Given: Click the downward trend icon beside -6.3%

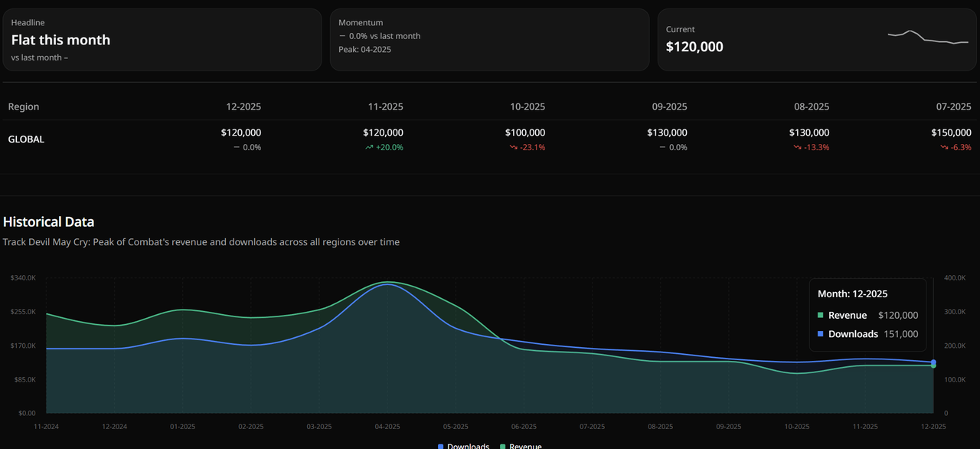Looking at the screenshot, I should [x=944, y=147].
